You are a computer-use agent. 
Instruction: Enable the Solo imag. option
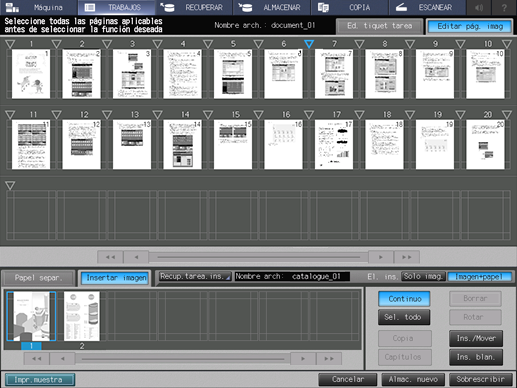coord(423,276)
